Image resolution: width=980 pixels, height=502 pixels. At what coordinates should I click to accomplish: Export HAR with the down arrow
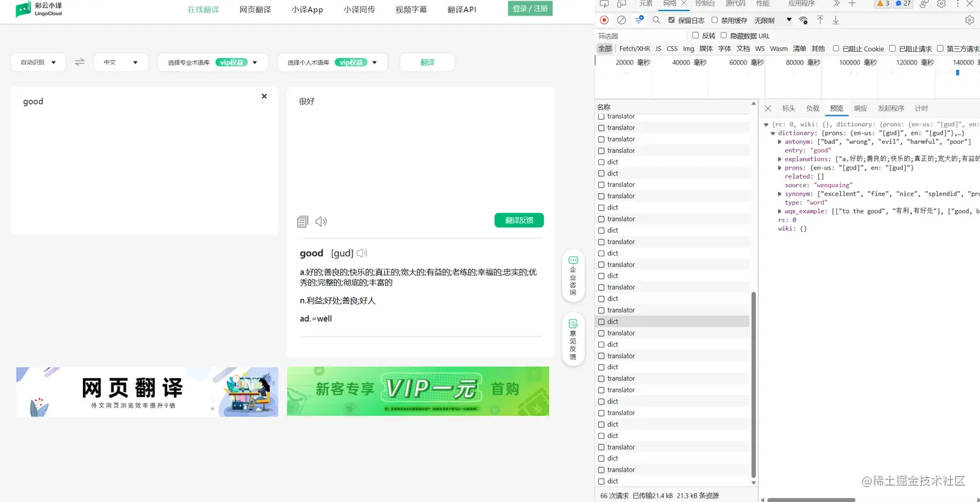pos(835,20)
